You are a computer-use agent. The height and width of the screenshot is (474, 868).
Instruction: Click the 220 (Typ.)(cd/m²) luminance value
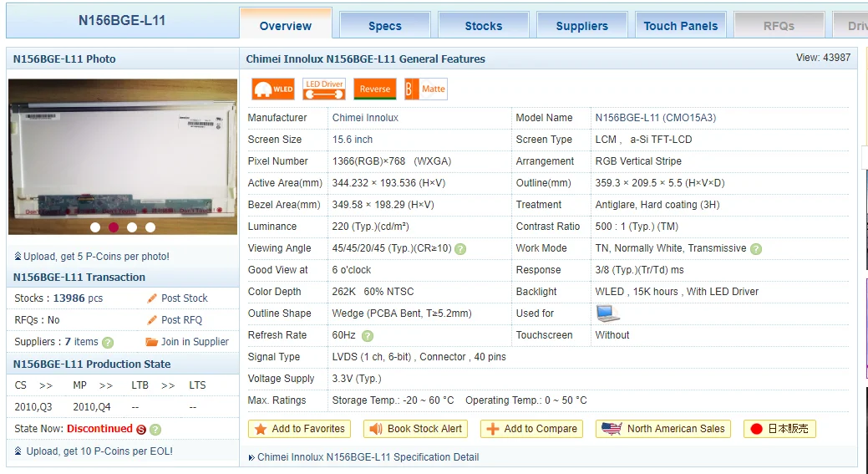(x=370, y=227)
